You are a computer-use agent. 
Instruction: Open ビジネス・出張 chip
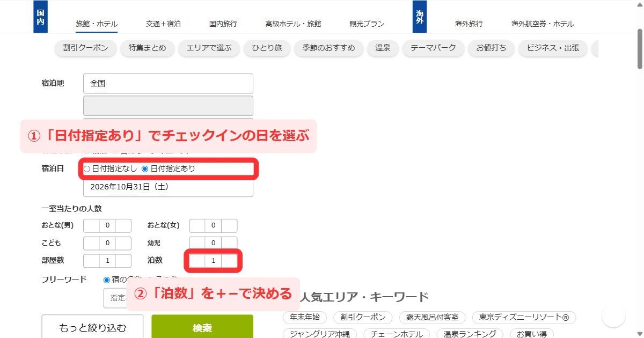(553, 48)
